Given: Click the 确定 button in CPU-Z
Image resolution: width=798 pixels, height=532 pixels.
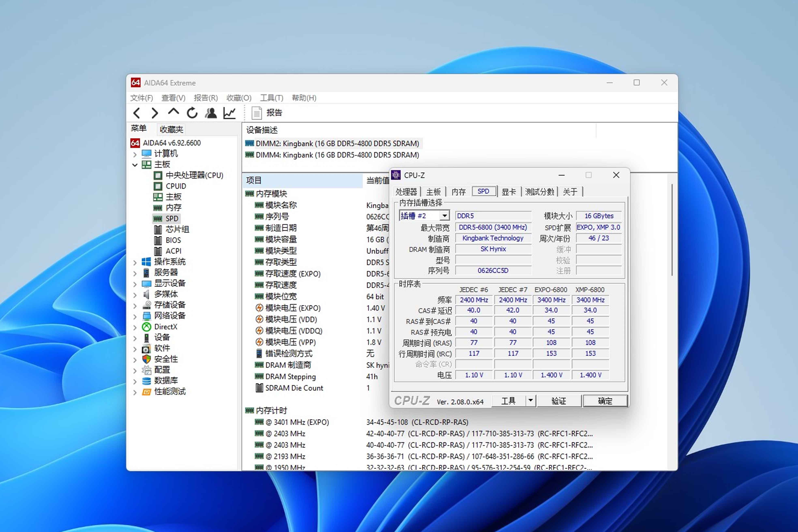Looking at the screenshot, I should click(x=605, y=401).
